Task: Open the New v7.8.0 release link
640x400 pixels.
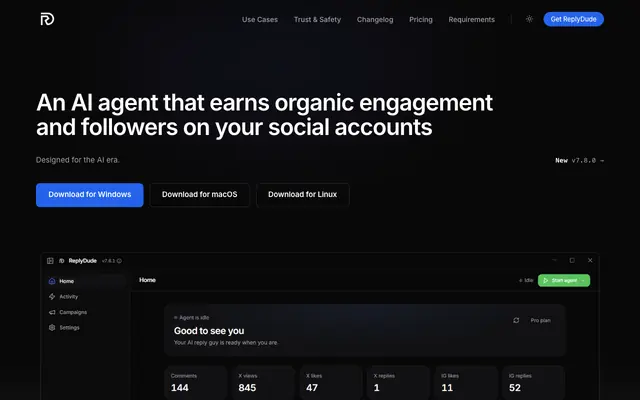Action: [579, 160]
